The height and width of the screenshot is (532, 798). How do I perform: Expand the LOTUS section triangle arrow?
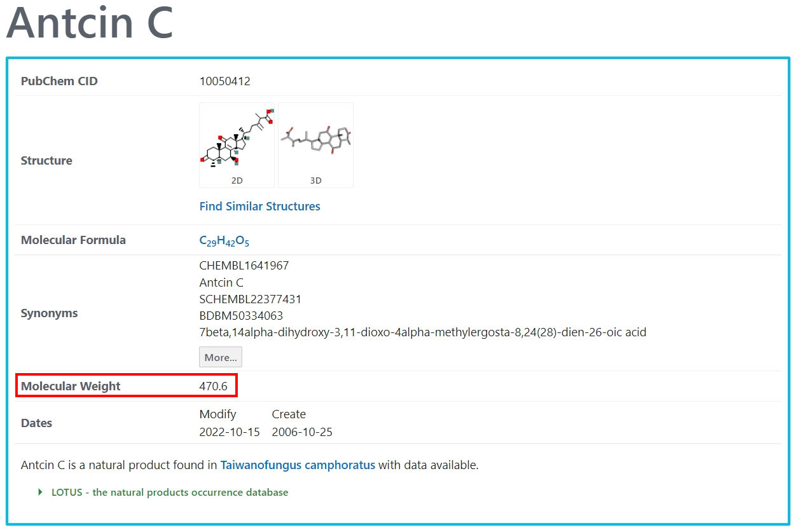pyautogui.click(x=41, y=493)
